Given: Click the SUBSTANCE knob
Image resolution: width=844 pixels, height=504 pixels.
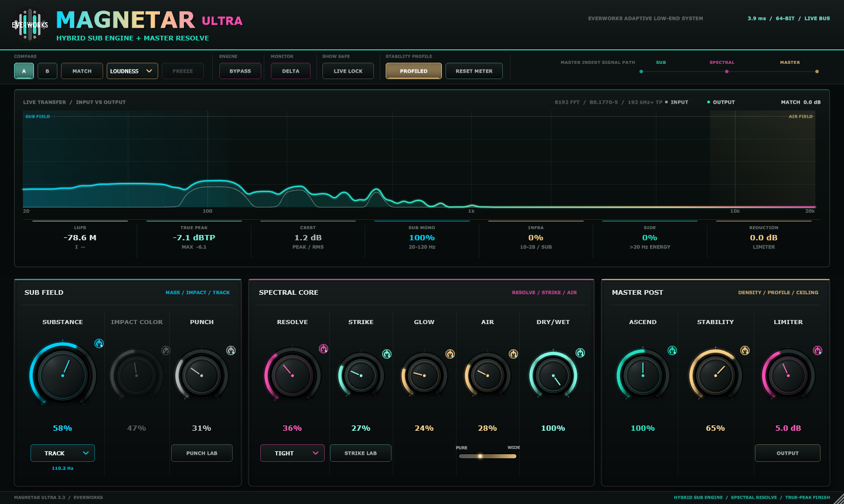Looking at the screenshot, I should click(63, 375).
